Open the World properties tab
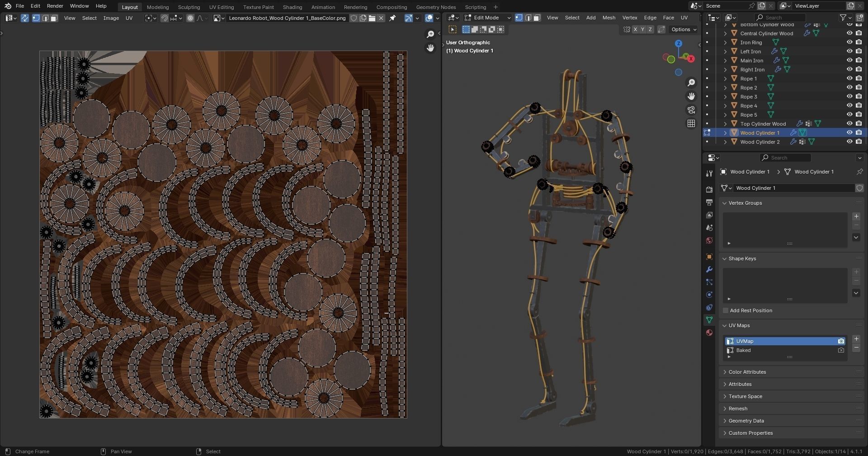Image resolution: width=868 pixels, height=456 pixels. tap(709, 240)
